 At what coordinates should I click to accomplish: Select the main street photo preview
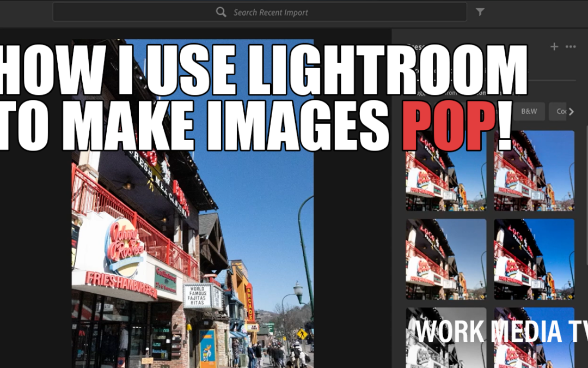[193, 203]
